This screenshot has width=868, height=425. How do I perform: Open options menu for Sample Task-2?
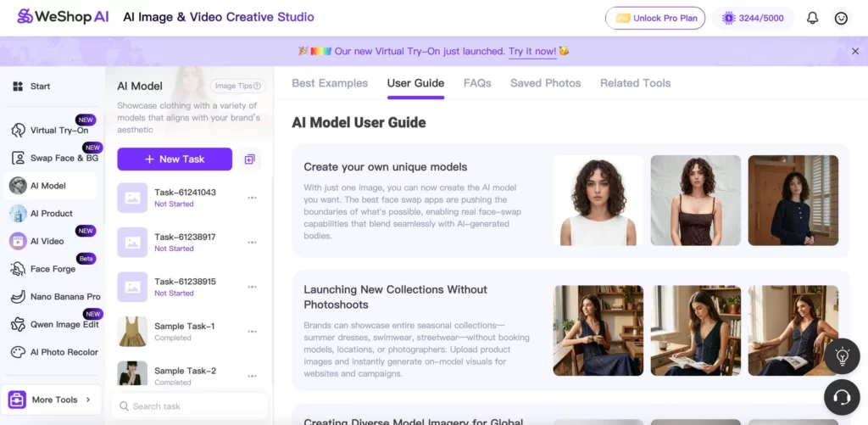[x=253, y=377]
